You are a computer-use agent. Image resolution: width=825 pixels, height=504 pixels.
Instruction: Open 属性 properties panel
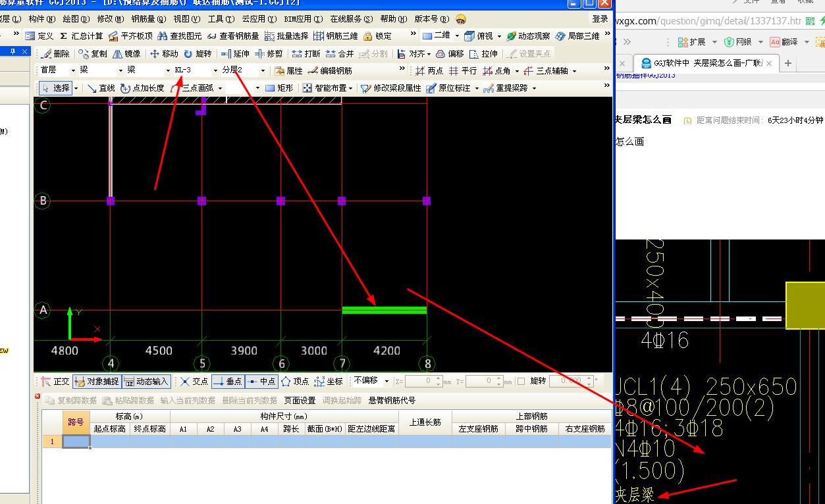288,70
